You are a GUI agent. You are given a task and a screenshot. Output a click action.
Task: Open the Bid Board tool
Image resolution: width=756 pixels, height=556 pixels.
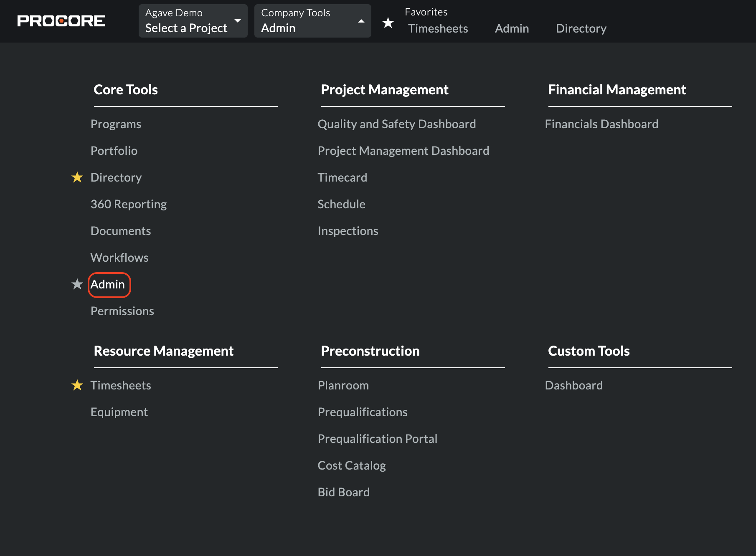click(x=344, y=492)
